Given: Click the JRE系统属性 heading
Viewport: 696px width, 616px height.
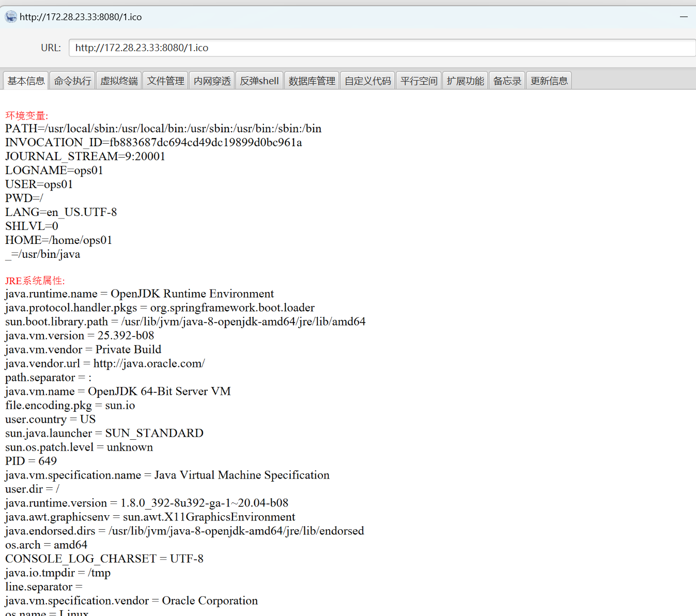Looking at the screenshot, I should [35, 281].
